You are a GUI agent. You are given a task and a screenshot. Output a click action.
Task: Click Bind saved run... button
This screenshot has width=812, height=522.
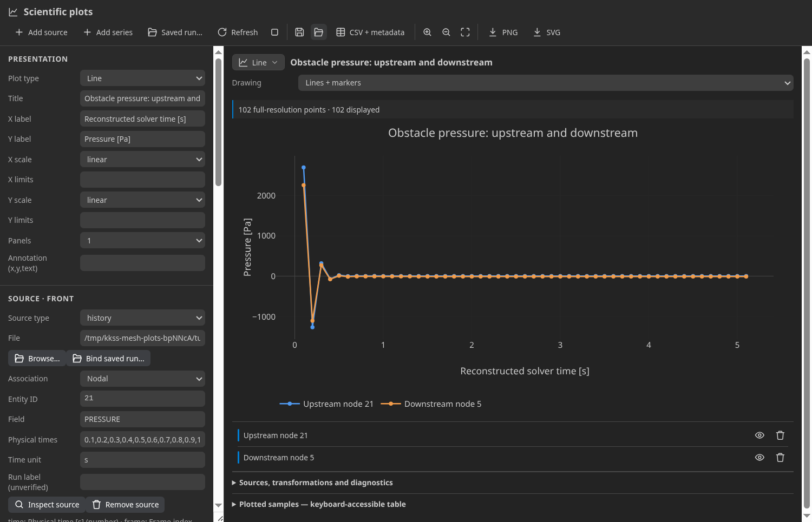click(108, 359)
